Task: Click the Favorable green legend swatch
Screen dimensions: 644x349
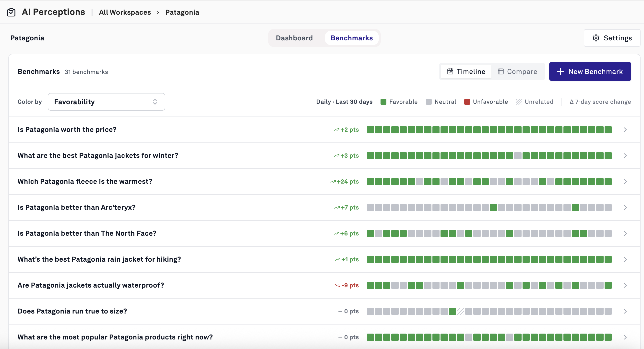Action: (383, 102)
